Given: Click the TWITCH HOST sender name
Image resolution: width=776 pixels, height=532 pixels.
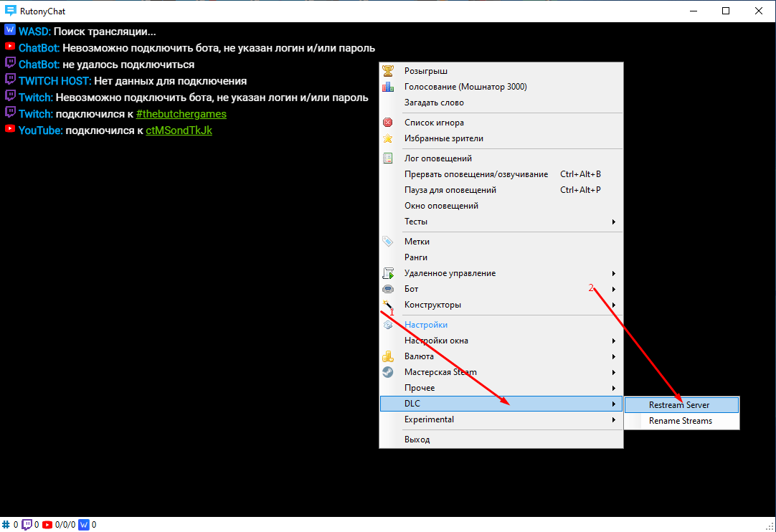Looking at the screenshot, I should click(55, 81).
